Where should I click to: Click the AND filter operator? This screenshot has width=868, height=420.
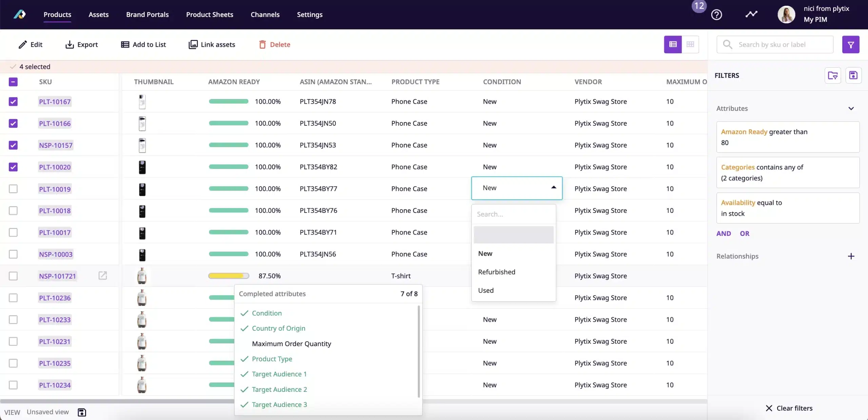coord(724,233)
